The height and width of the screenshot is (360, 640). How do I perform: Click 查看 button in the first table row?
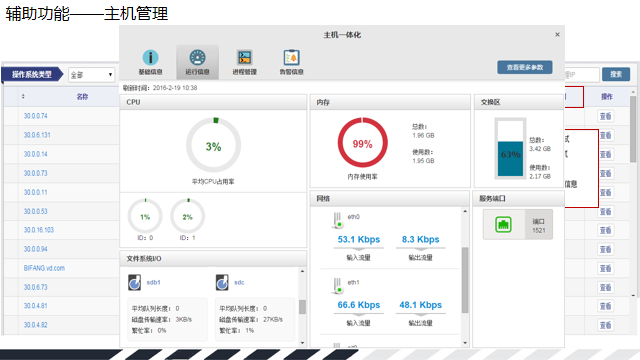click(x=605, y=116)
